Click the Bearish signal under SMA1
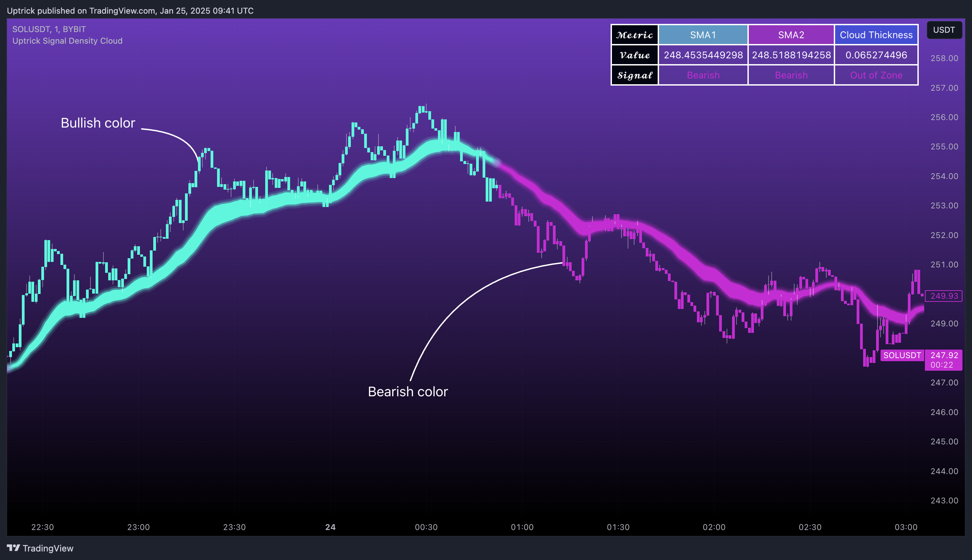972x560 pixels. (703, 75)
